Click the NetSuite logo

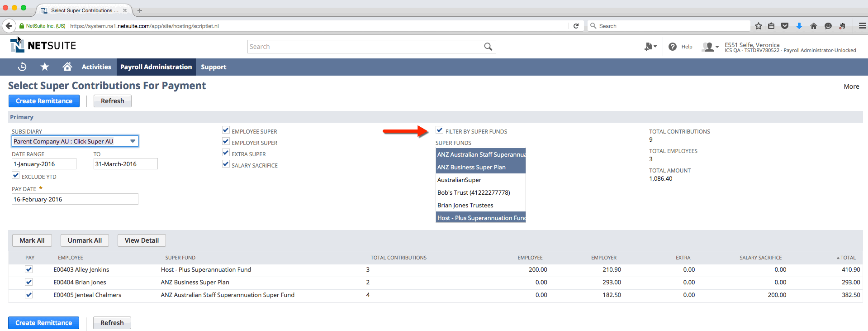[x=43, y=45]
